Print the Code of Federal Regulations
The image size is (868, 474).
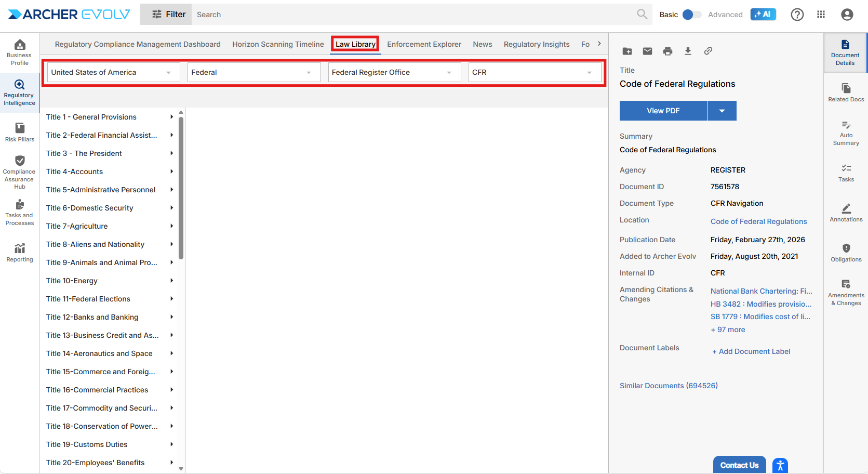[667, 51]
